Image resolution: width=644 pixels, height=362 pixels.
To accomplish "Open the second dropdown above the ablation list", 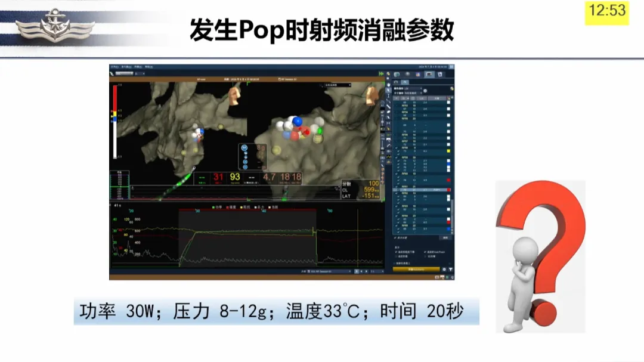I will click(x=413, y=93).
